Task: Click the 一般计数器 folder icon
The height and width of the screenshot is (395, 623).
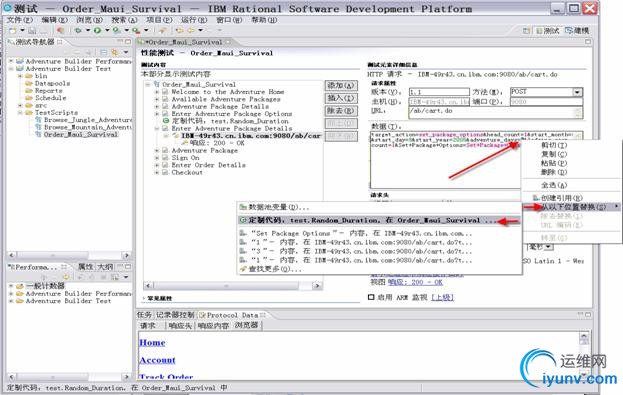Action: coord(20,286)
